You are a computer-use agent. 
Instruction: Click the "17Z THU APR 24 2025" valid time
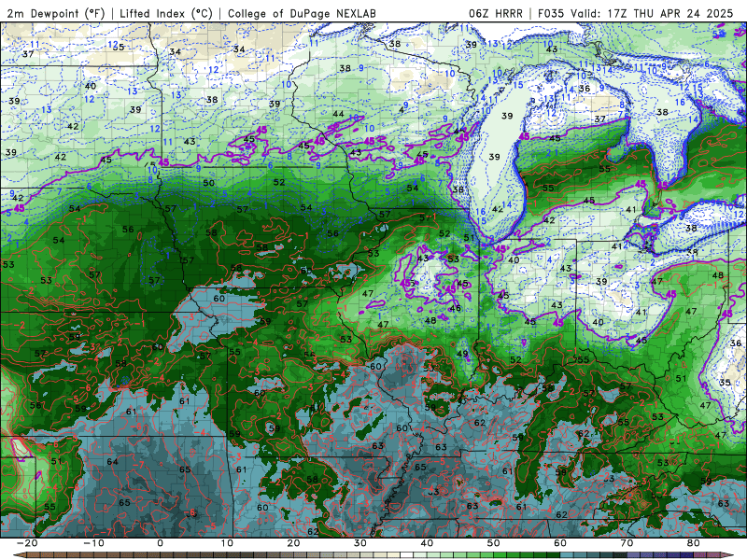pos(669,13)
